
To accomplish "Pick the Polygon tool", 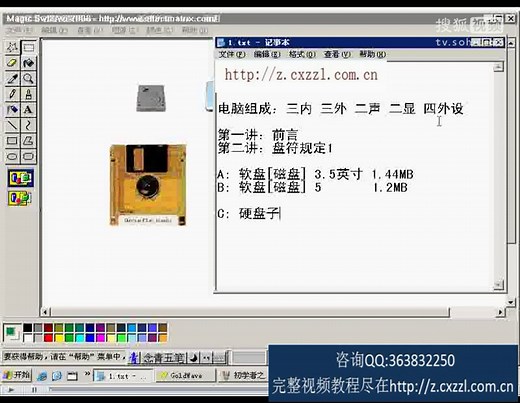I will click(29, 141).
